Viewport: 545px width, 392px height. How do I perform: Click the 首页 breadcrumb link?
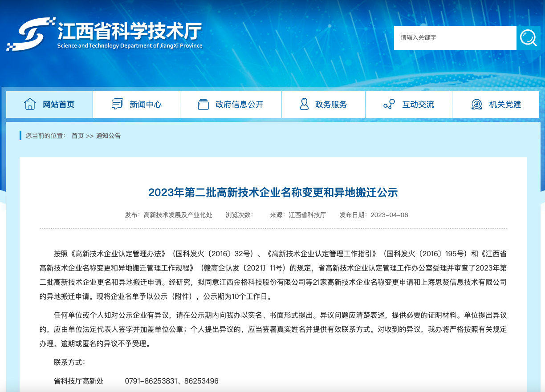pyautogui.click(x=77, y=136)
